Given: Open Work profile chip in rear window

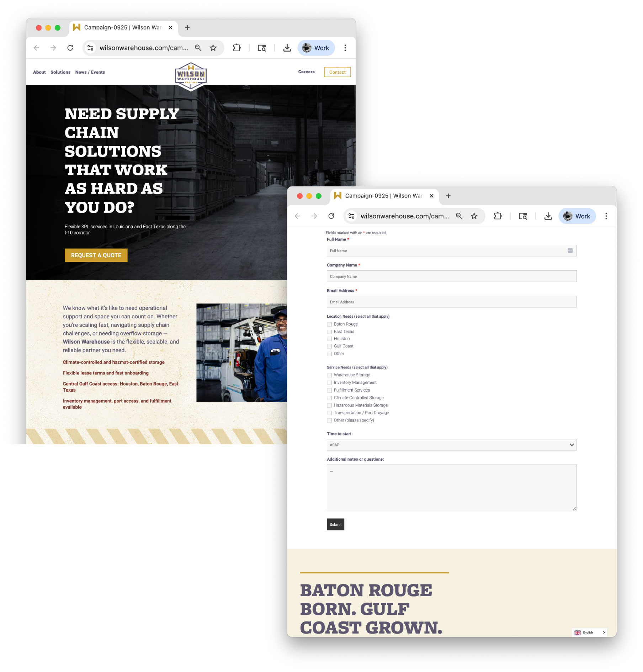Looking at the screenshot, I should 316,48.
